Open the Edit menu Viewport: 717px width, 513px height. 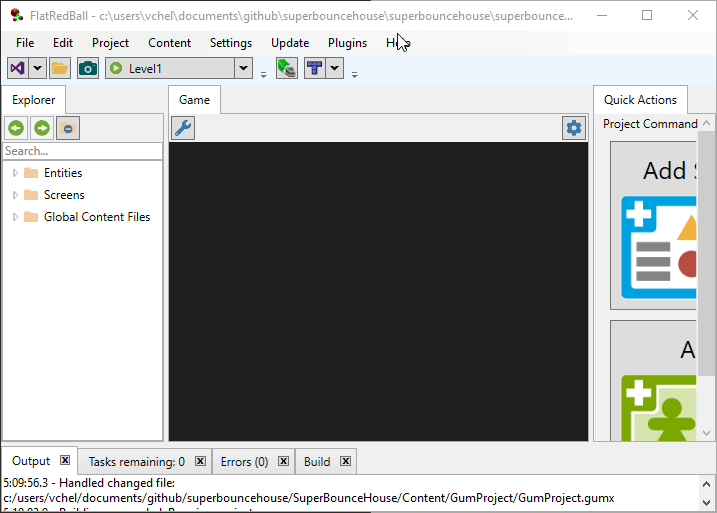[x=63, y=43]
